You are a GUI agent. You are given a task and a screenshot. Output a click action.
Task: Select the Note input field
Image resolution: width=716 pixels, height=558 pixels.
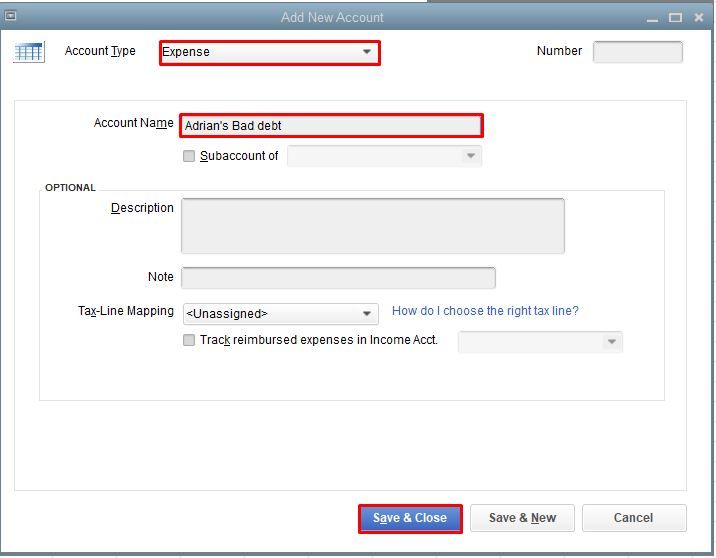coord(338,277)
